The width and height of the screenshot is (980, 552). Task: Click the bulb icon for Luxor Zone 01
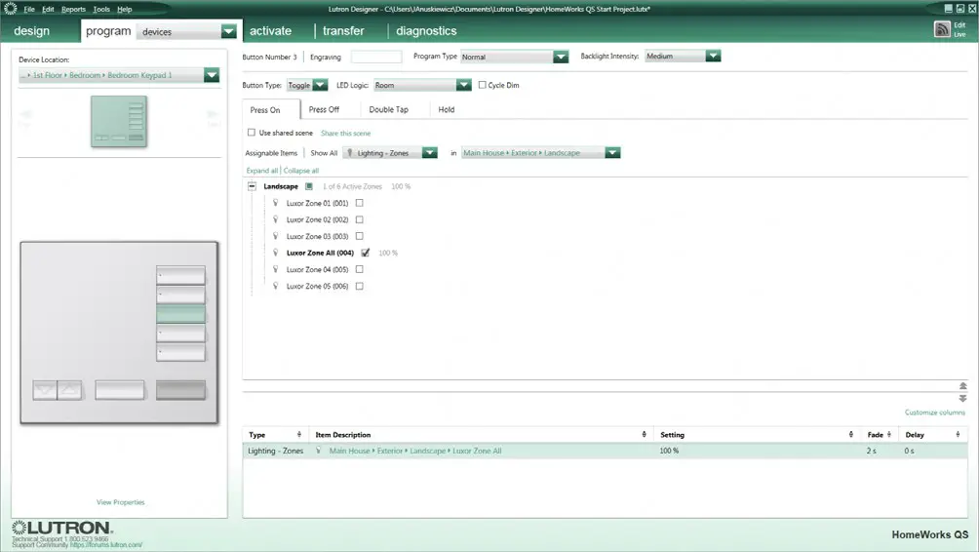click(x=276, y=203)
